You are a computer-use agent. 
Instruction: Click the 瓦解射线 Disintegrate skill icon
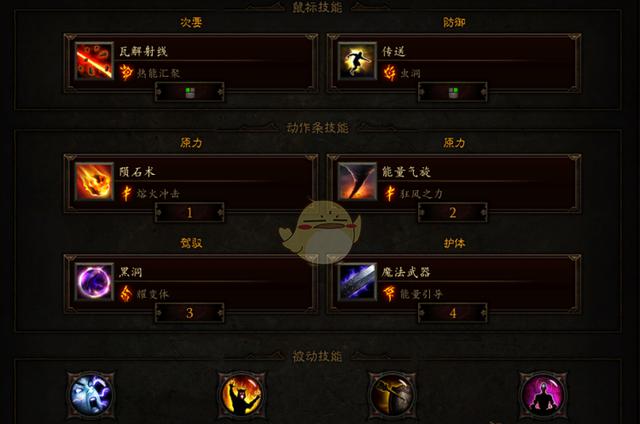point(94,61)
